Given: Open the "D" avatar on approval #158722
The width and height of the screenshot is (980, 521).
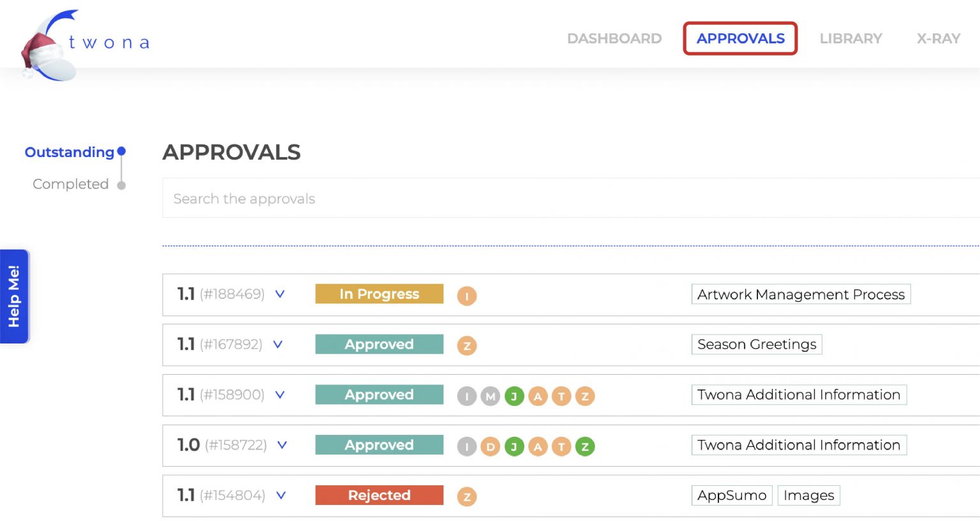Looking at the screenshot, I should point(490,446).
